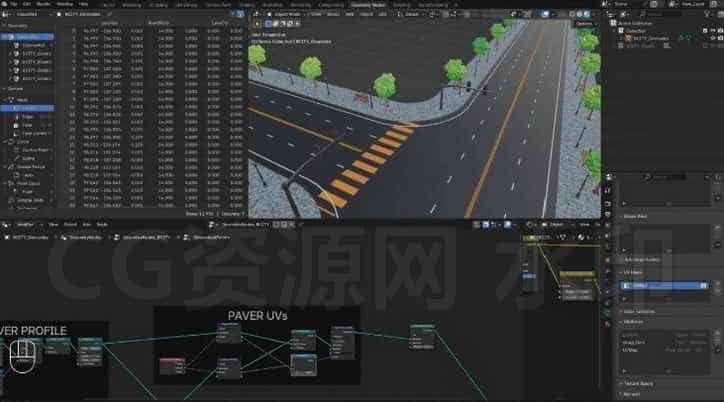Image resolution: width=724 pixels, height=402 pixels.
Task: Open the viewport Select menu
Action: click(x=333, y=14)
